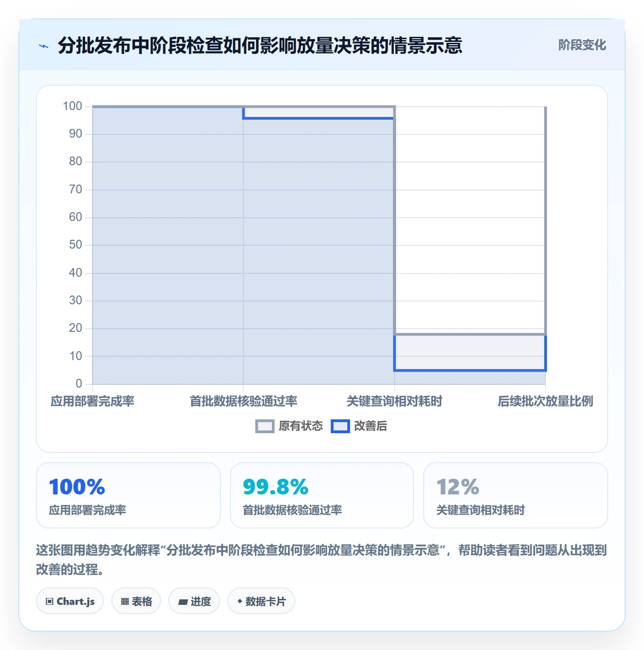Click x-axis label 应用部署完成率
644x650 pixels.
click(92, 401)
